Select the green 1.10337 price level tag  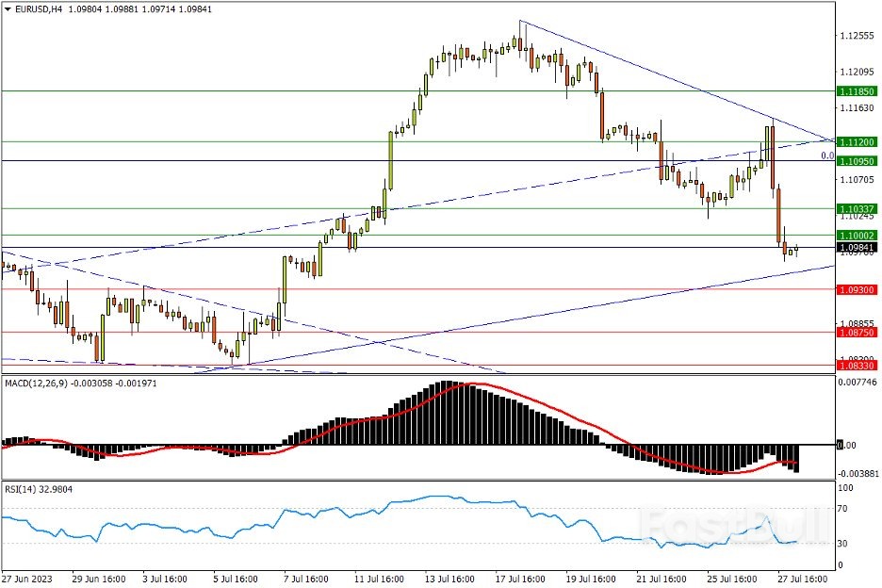(x=857, y=208)
